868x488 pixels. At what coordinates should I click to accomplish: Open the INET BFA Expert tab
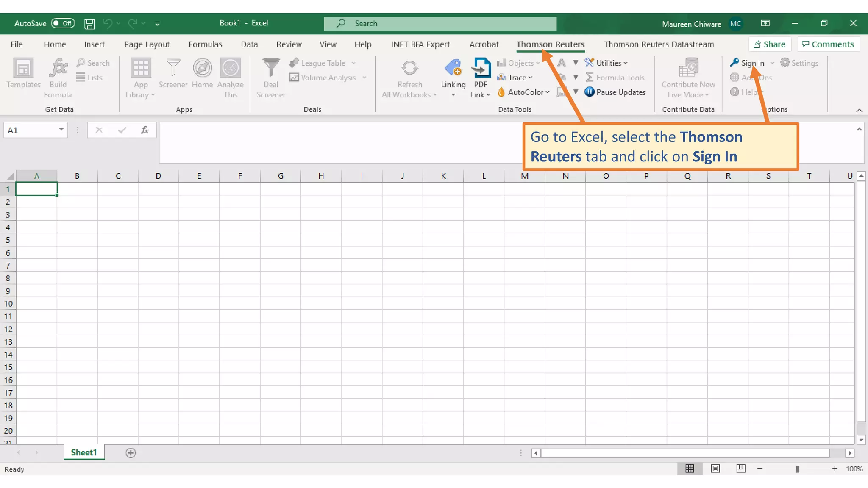pyautogui.click(x=420, y=44)
